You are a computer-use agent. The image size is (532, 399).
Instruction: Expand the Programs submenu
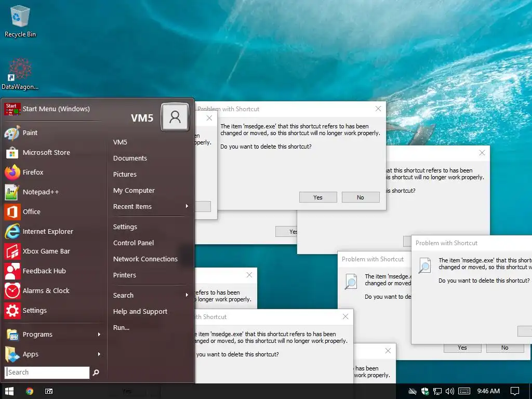point(54,335)
